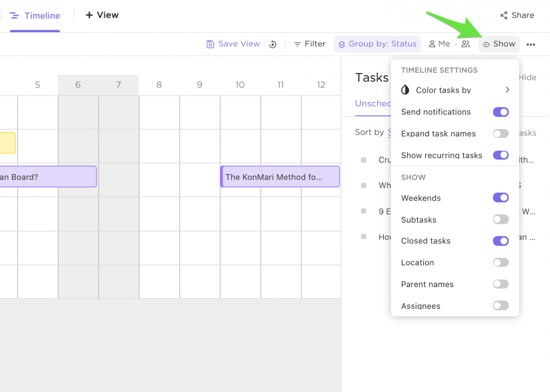This screenshot has height=392, width=550.
Task: Turn off the Weekends toggle
Action: point(500,198)
